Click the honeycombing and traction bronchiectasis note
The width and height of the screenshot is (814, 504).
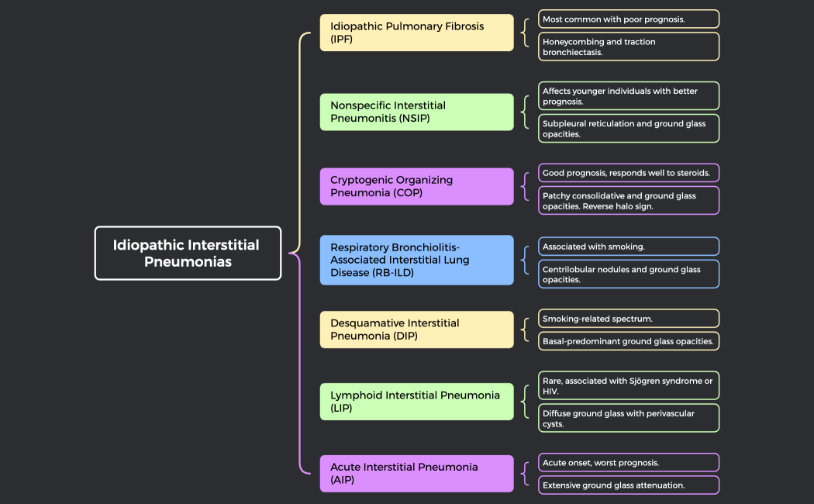pyautogui.click(x=628, y=47)
